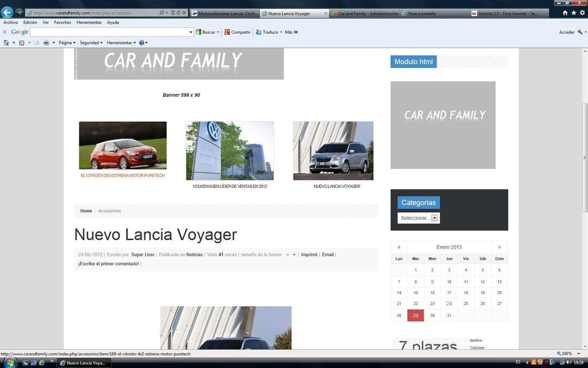
Task: Expand the Más toolbar overflow
Action: pyautogui.click(x=291, y=32)
